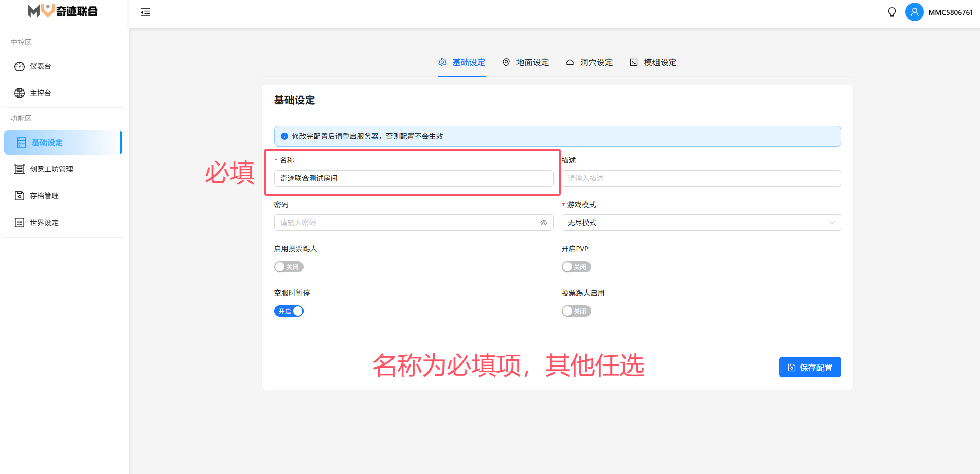Click the 保存配置 button
The image size is (980, 474).
click(x=810, y=367)
